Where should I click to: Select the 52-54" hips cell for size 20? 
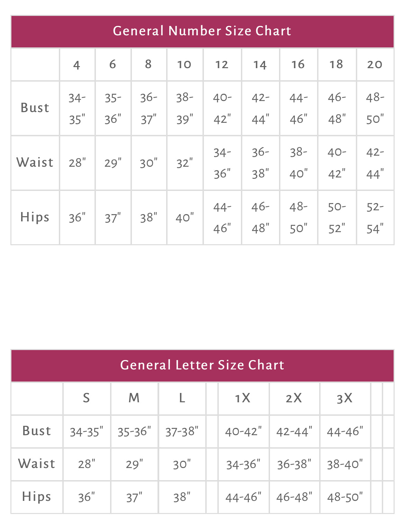375,218
